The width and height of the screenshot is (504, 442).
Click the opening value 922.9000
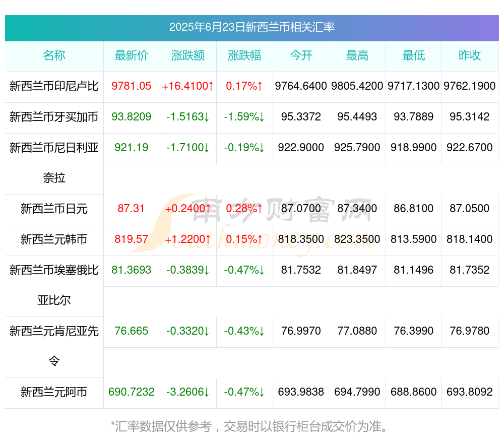301,148
